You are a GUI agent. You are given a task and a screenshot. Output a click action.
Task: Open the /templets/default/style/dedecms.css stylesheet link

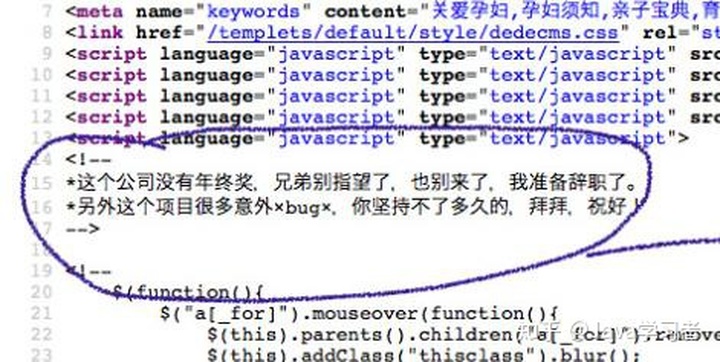pos(413,33)
